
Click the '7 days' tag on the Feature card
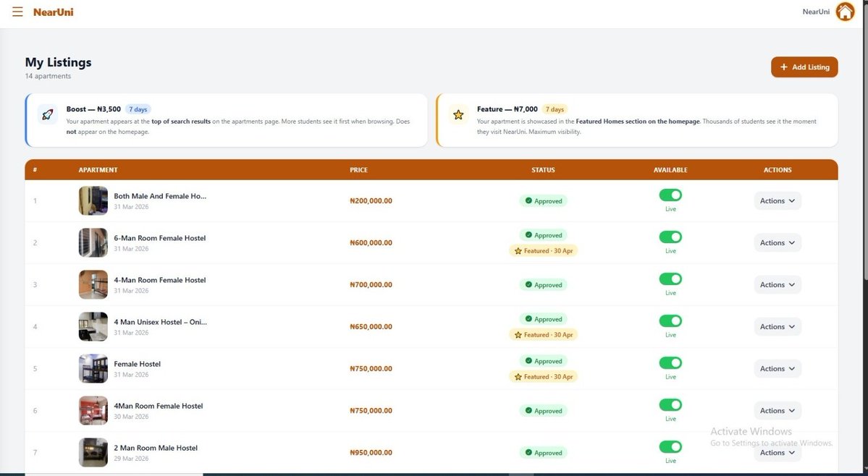tap(555, 109)
